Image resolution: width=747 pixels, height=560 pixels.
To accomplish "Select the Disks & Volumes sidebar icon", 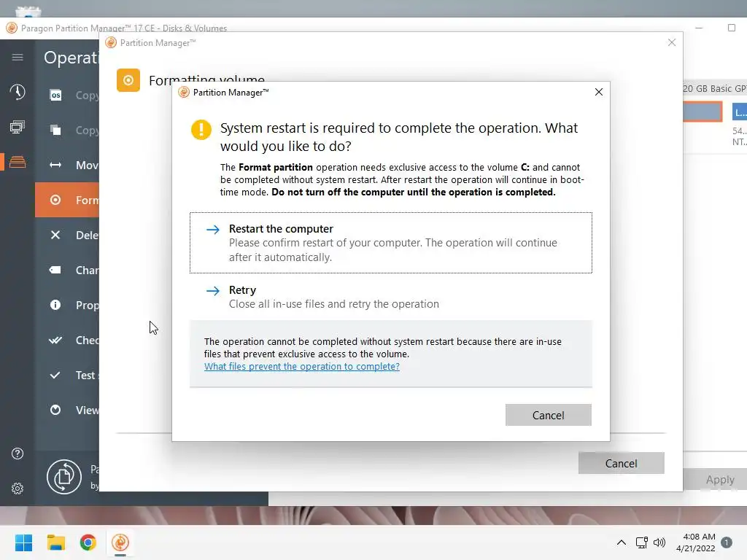I will (18, 162).
